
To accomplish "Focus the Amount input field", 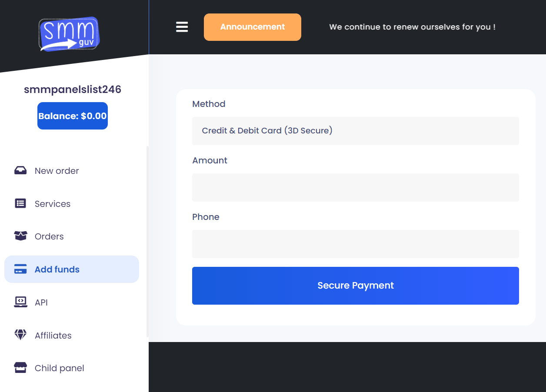I will click(355, 187).
